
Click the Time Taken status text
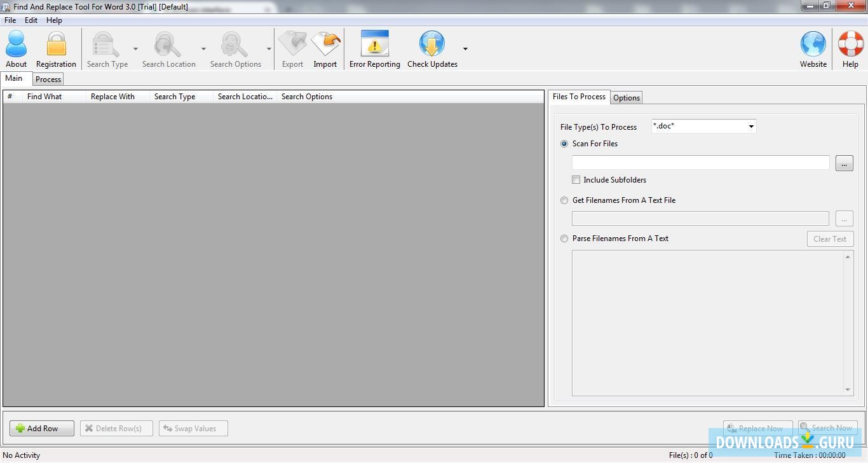(x=810, y=455)
